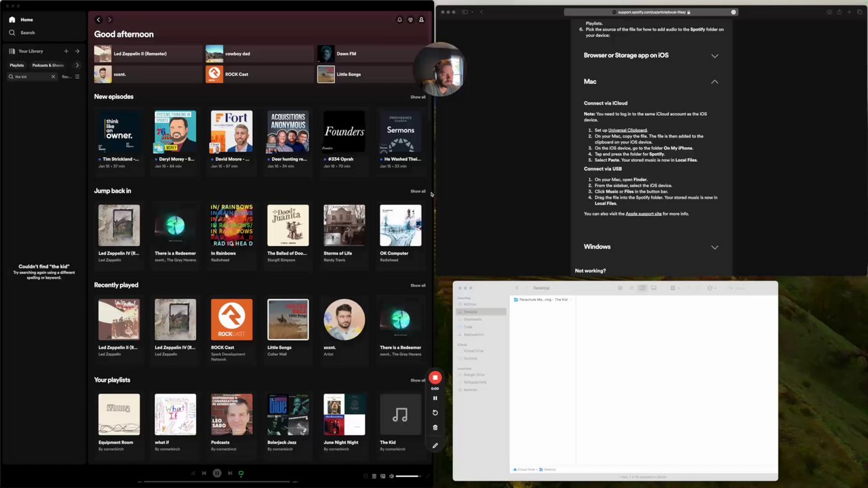Click the library search field
The width and height of the screenshot is (868, 488).
point(32,77)
